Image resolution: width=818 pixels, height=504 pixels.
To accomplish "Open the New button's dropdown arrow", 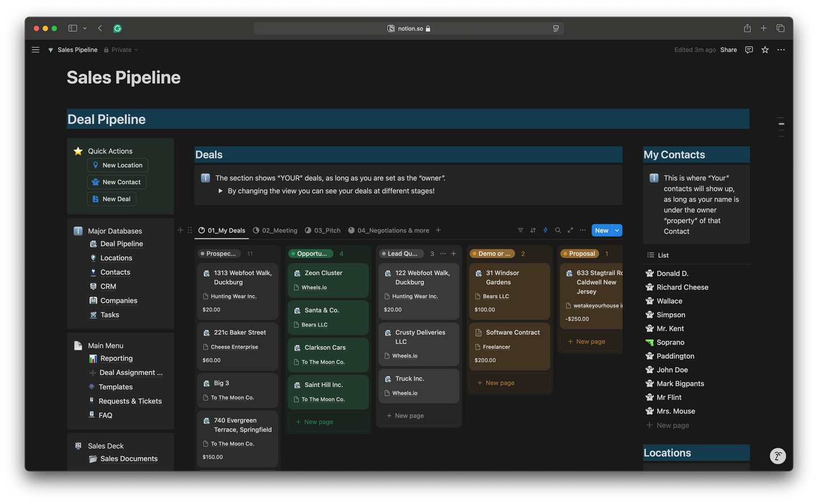I will [616, 230].
